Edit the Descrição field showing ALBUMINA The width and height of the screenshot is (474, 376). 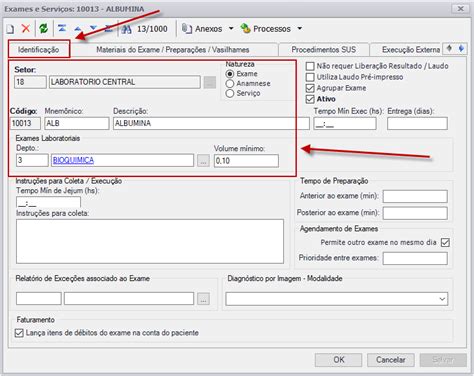211,123
